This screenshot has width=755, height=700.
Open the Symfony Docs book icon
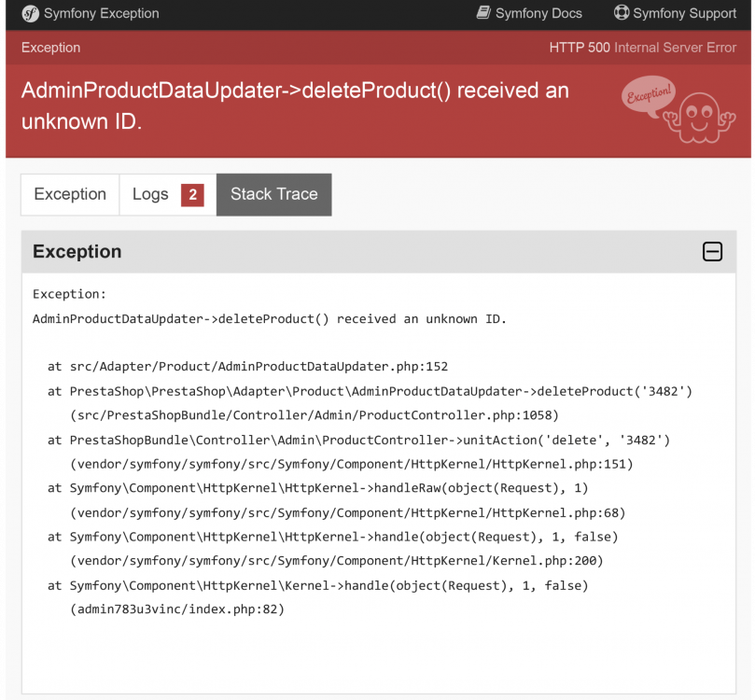point(483,13)
